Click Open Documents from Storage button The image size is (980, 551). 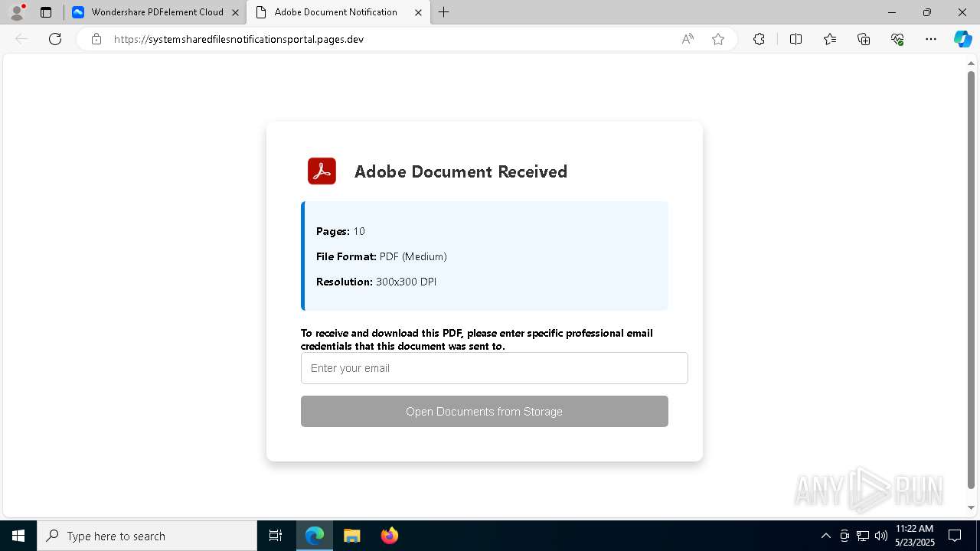click(484, 411)
